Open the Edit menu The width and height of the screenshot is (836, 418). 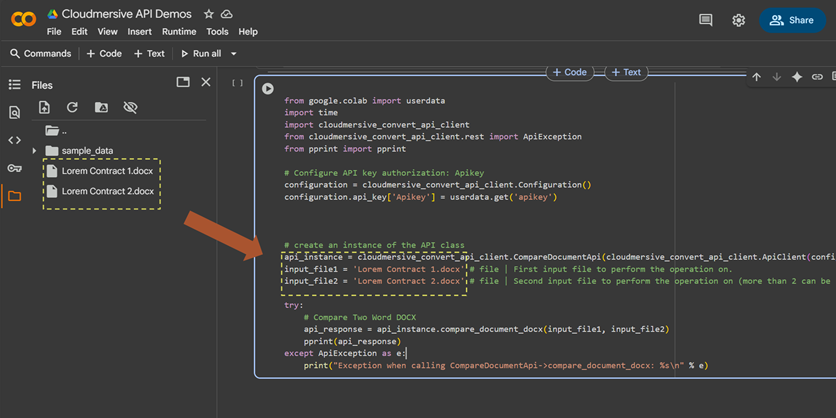79,31
